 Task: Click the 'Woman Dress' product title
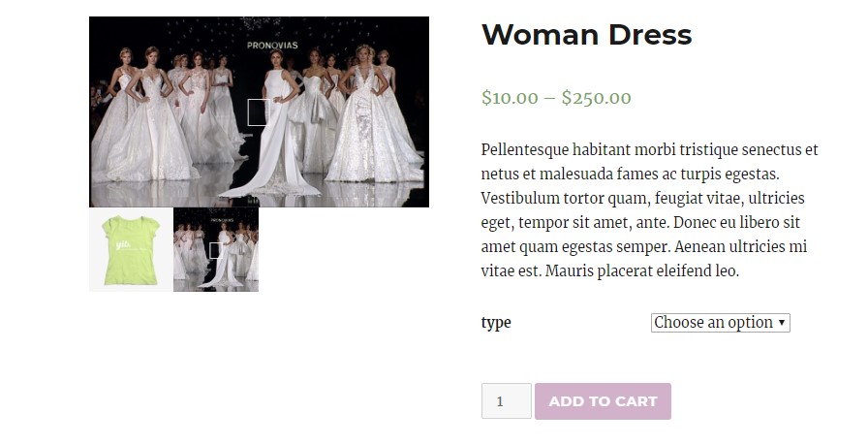tap(586, 35)
